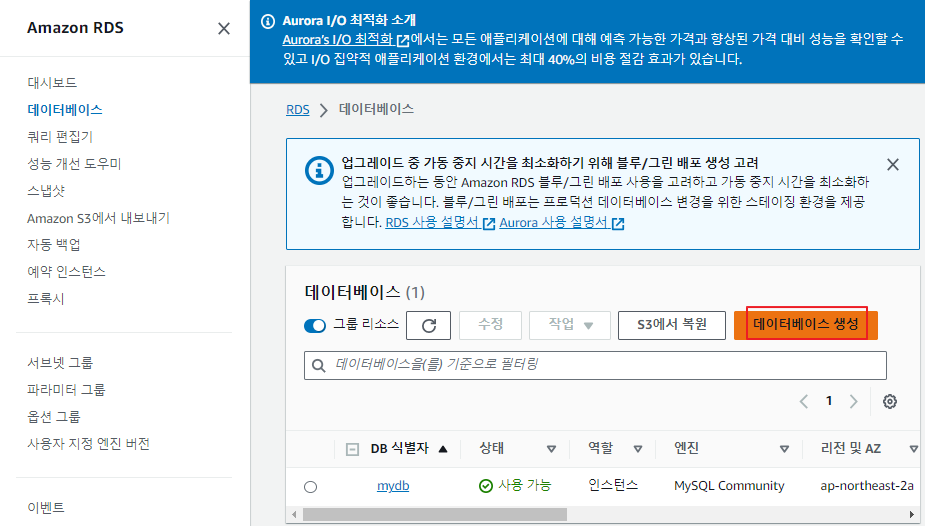Open 자동 백업 in sidebar
Screen dimensions: 925x526
[x=54, y=245]
